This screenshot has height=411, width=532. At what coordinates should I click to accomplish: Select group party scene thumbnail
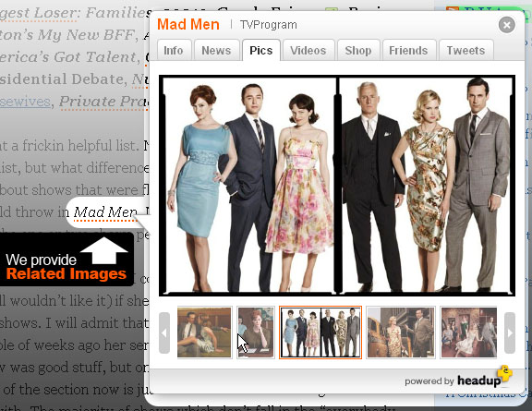[x=468, y=332]
